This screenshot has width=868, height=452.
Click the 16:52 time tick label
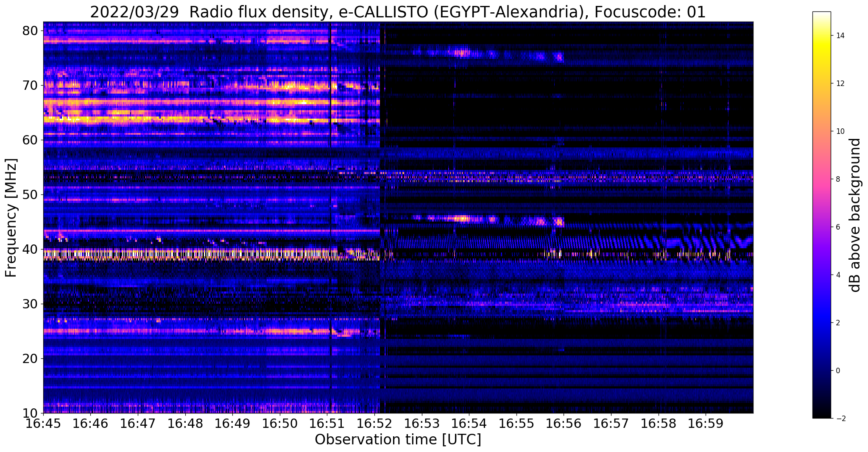[x=374, y=423]
